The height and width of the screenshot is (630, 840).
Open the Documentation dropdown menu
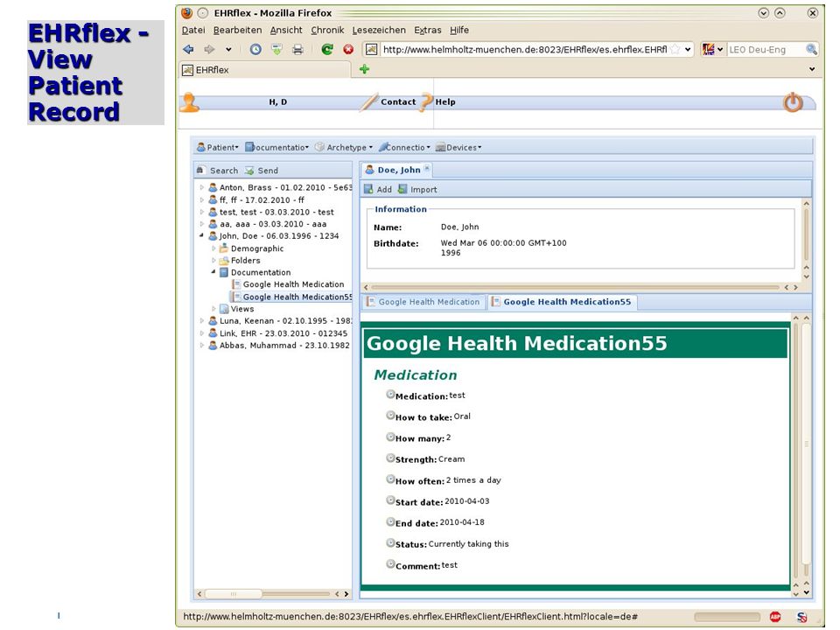tap(277, 147)
